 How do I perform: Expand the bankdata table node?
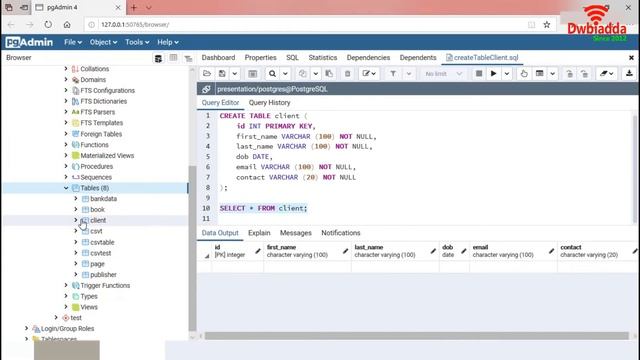[x=76, y=198]
